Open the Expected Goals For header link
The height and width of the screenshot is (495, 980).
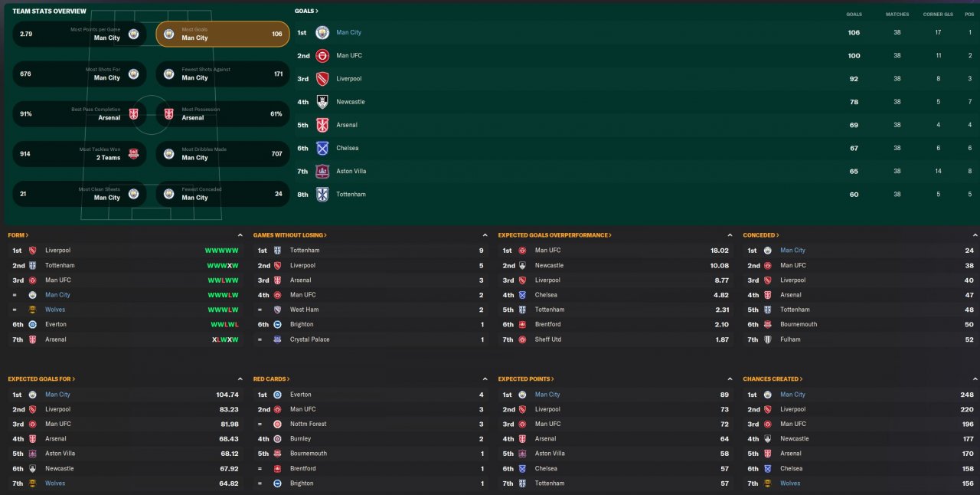coord(41,379)
